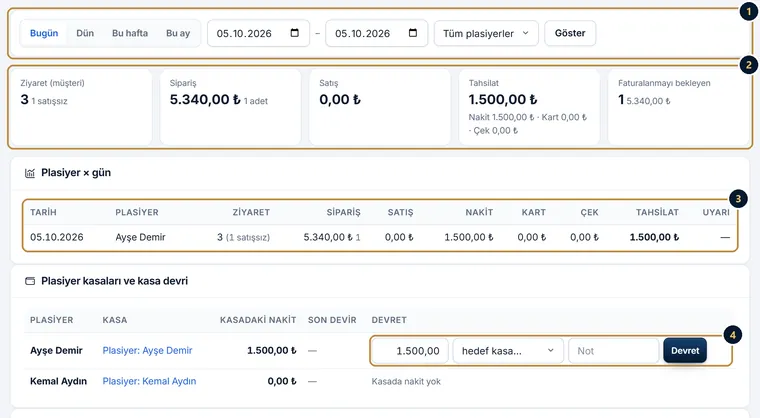Switch to the Bu hafta tab
Viewport: 760px width, 418px height.
[130, 33]
